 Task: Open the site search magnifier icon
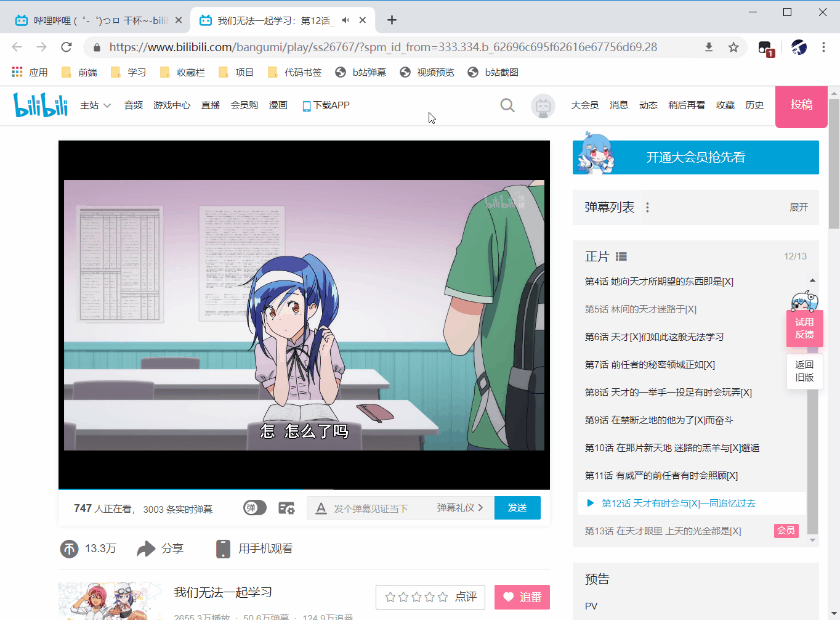pos(507,105)
